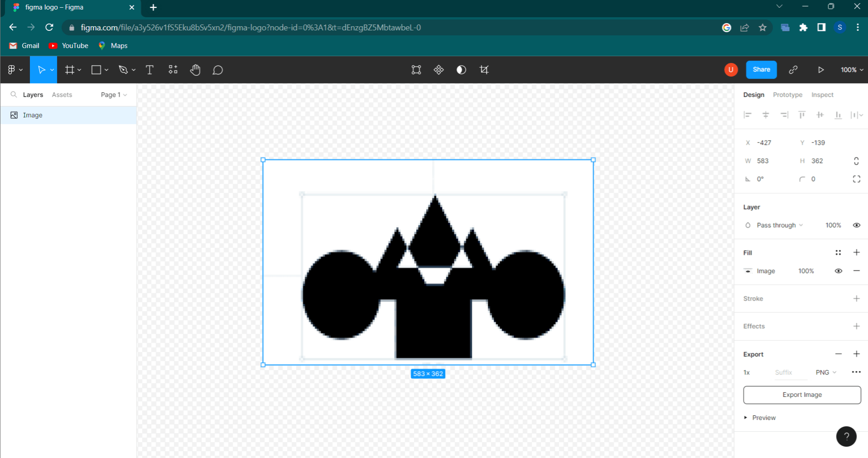Click the blue Share button
This screenshot has height=458, width=868.
pyautogui.click(x=761, y=70)
